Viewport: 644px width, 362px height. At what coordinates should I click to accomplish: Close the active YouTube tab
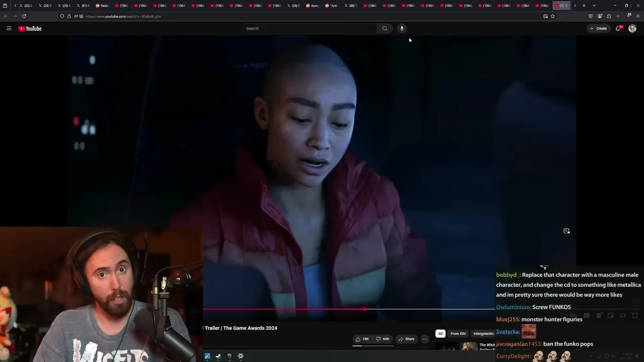coord(567,6)
